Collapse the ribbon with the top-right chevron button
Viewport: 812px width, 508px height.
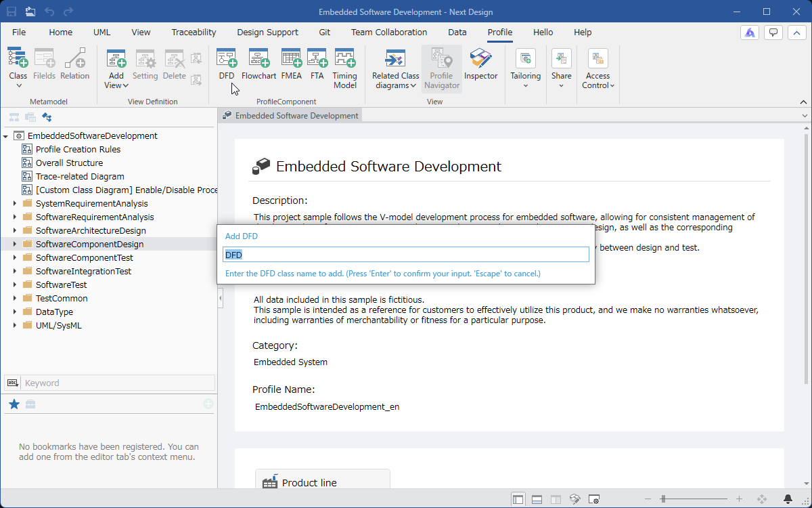tap(797, 33)
